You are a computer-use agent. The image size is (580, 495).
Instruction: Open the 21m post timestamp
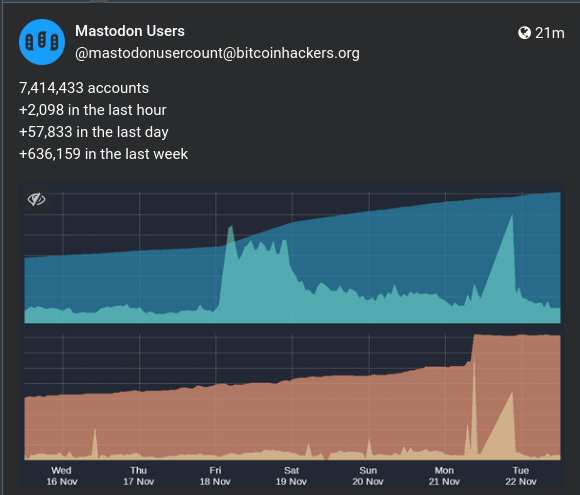tap(550, 33)
